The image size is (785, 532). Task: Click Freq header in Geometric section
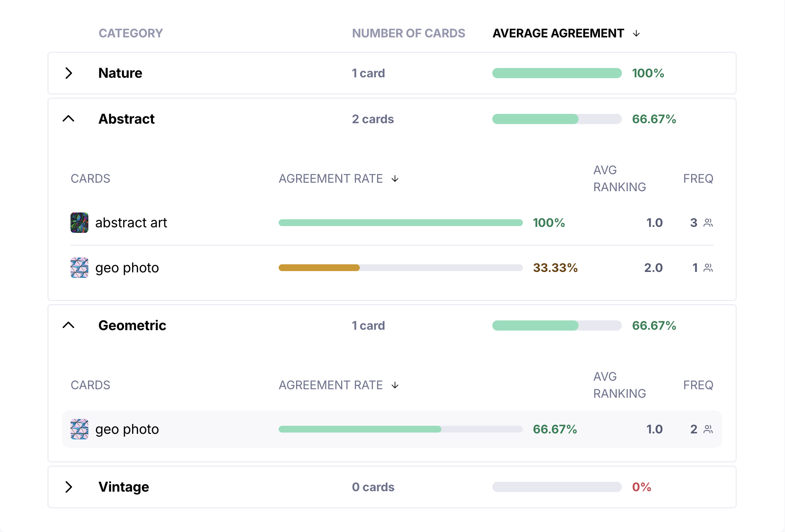coord(698,385)
